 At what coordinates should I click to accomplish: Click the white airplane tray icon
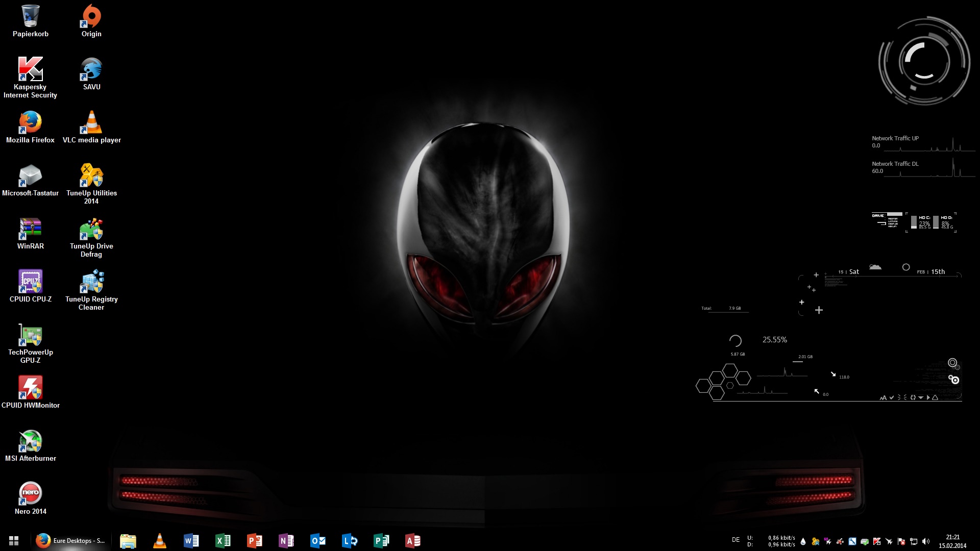click(889, 541)
